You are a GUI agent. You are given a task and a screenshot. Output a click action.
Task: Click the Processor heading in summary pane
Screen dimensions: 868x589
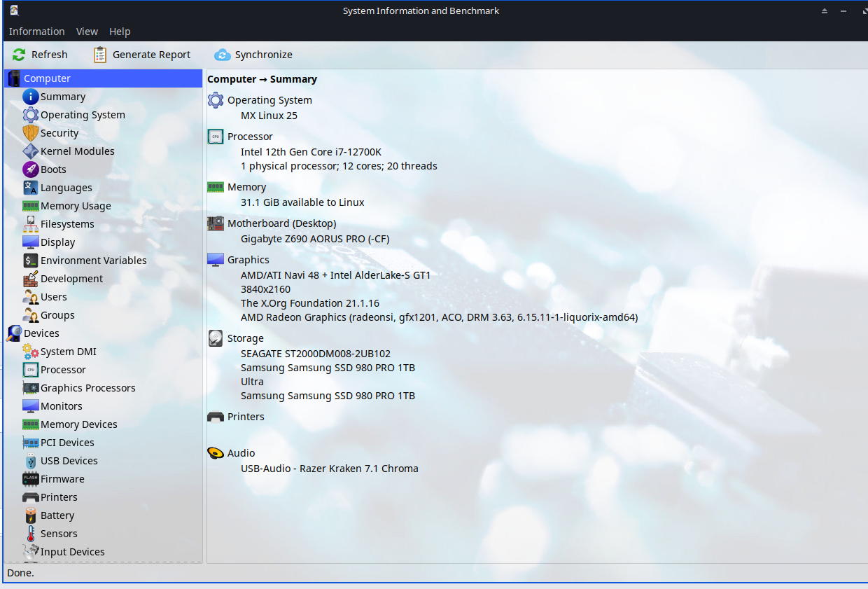pyautogui.click(x=250, y=137)
